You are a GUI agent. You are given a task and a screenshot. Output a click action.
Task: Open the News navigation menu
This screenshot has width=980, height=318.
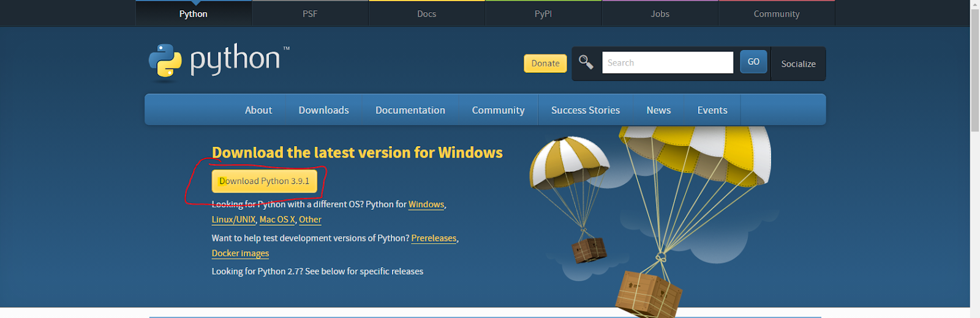coord(658,110)
